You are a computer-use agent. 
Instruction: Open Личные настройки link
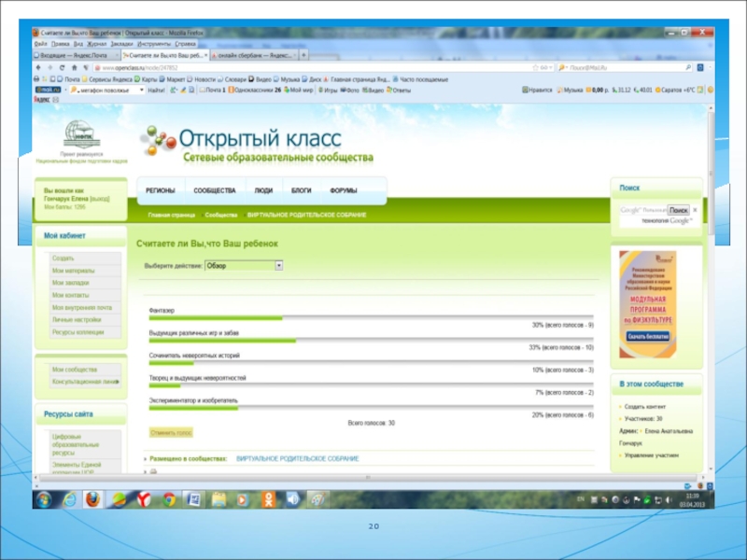(x=77, y=320)
